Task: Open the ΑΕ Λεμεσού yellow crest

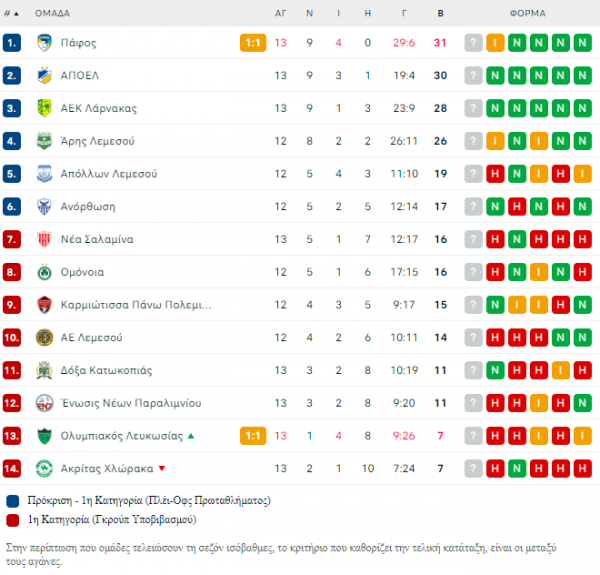Action: point(44,337)
